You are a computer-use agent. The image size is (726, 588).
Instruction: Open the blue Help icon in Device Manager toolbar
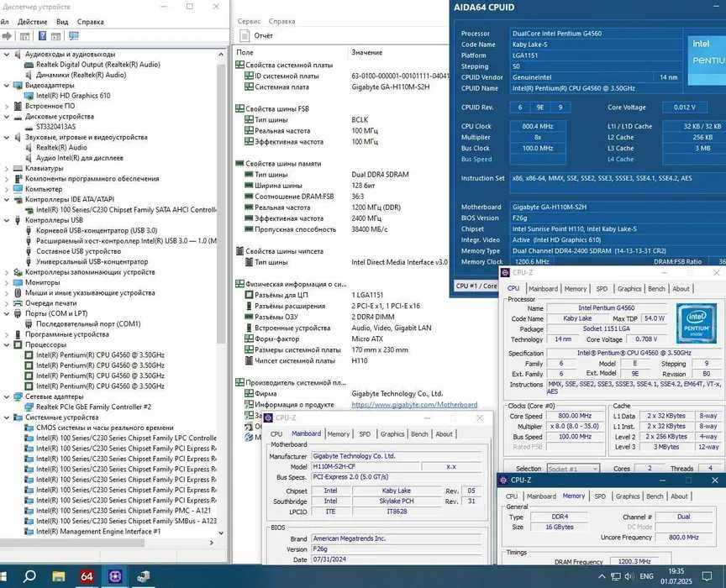(42, 36)
